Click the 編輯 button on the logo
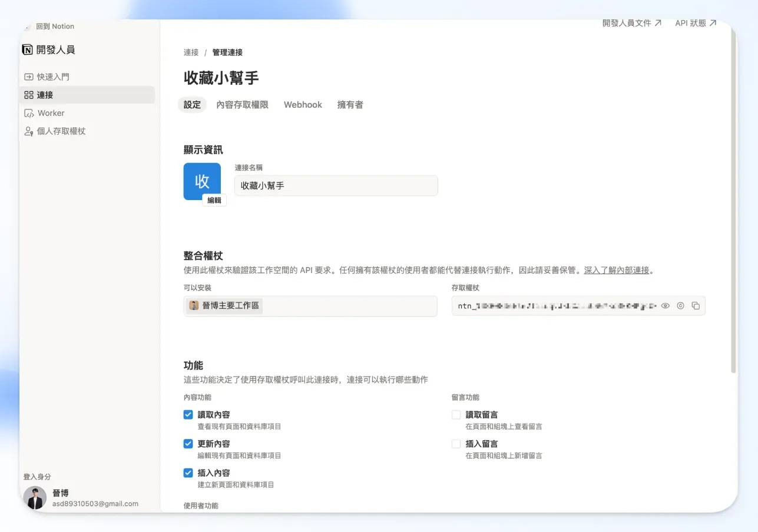Screen dimensions: 758x532 (214, 200)
